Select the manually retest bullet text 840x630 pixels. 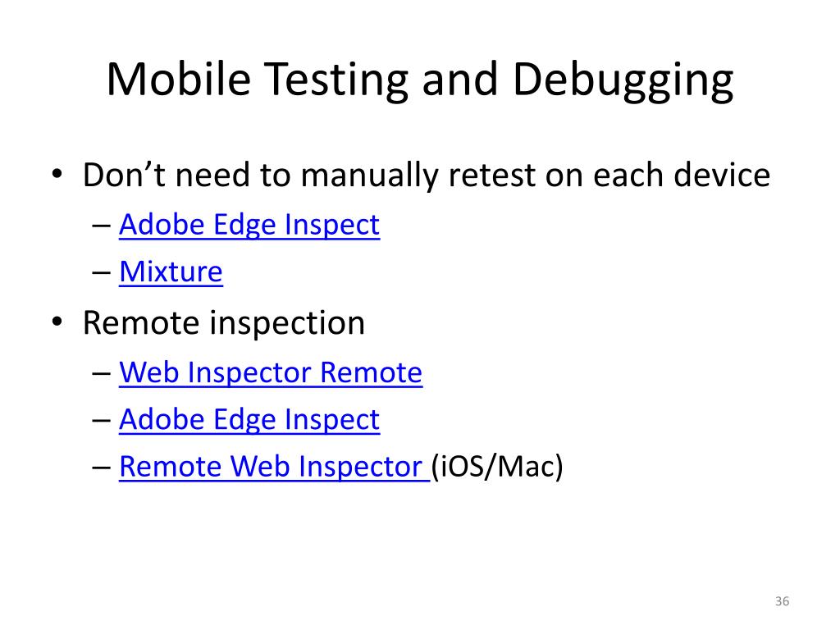[427, 176]
